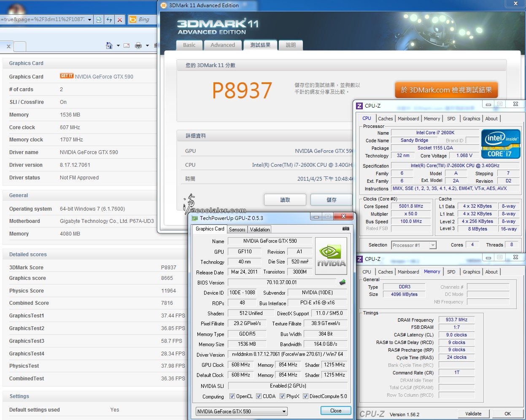Open Caches tab in upper CPU-Z window
Image resolution: width=526 pixels, height=420 pixels.
click(x=385, y=119)
